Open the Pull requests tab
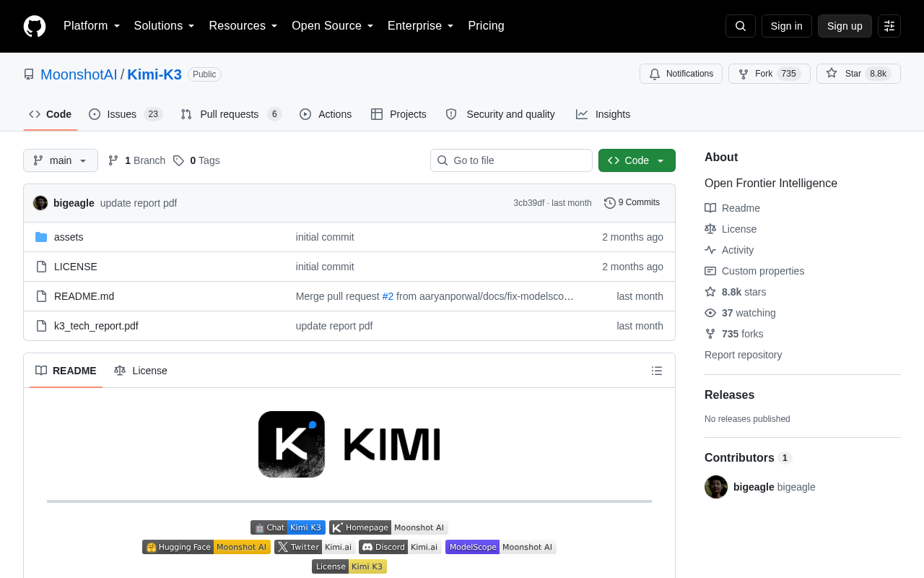Image resolution: width=924 pixels, height=578 pixels. [x=231, y=114]
